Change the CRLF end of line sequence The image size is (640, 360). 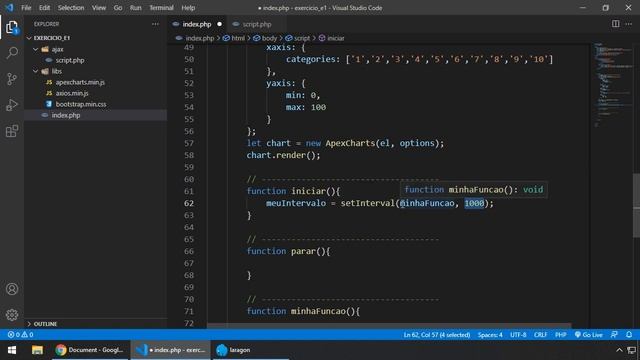pos(540,335)
